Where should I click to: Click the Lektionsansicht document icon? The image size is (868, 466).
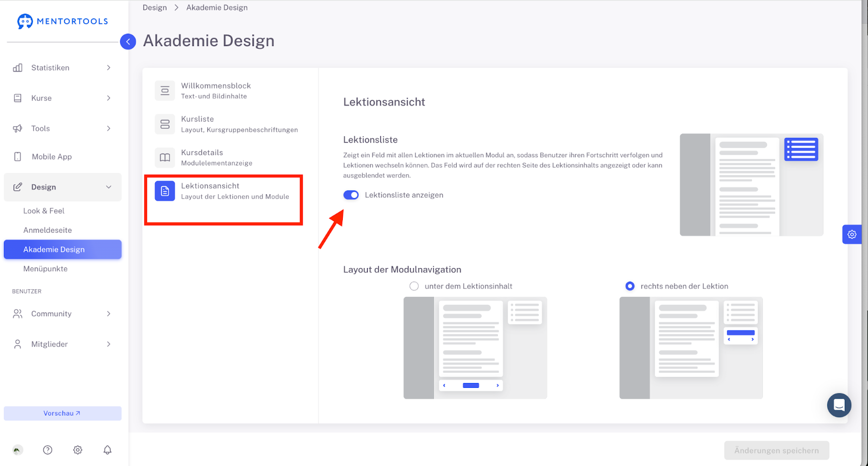pos(165,191)
